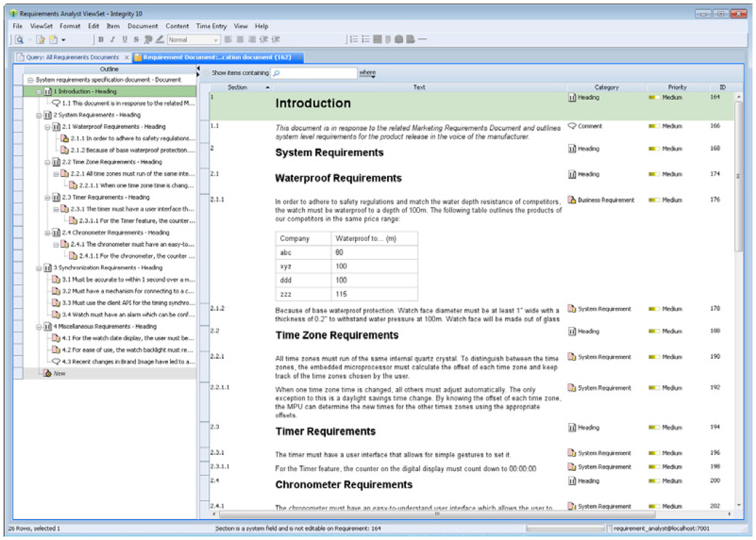
Task: Click the Show items containing search field
Action: point(314,73)
